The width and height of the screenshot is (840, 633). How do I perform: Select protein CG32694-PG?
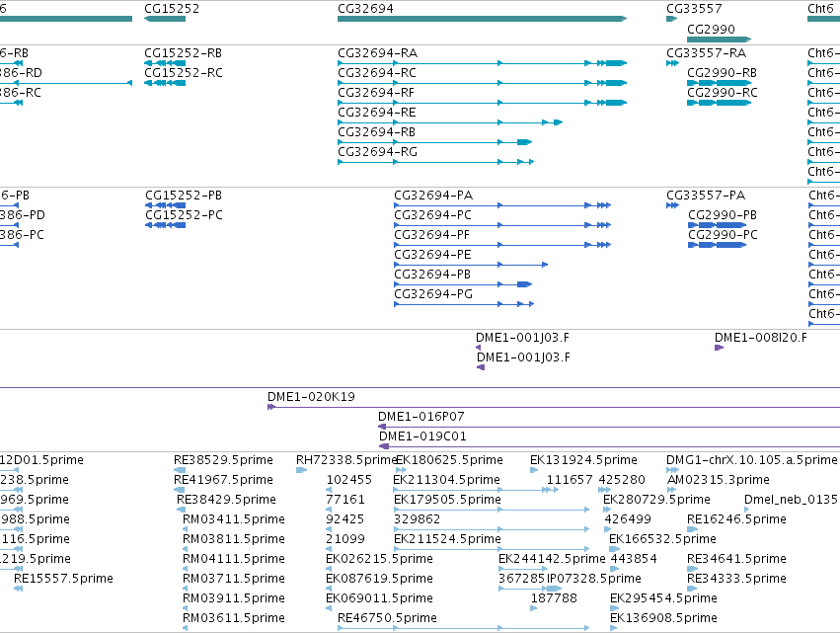[x=433, y=295]
